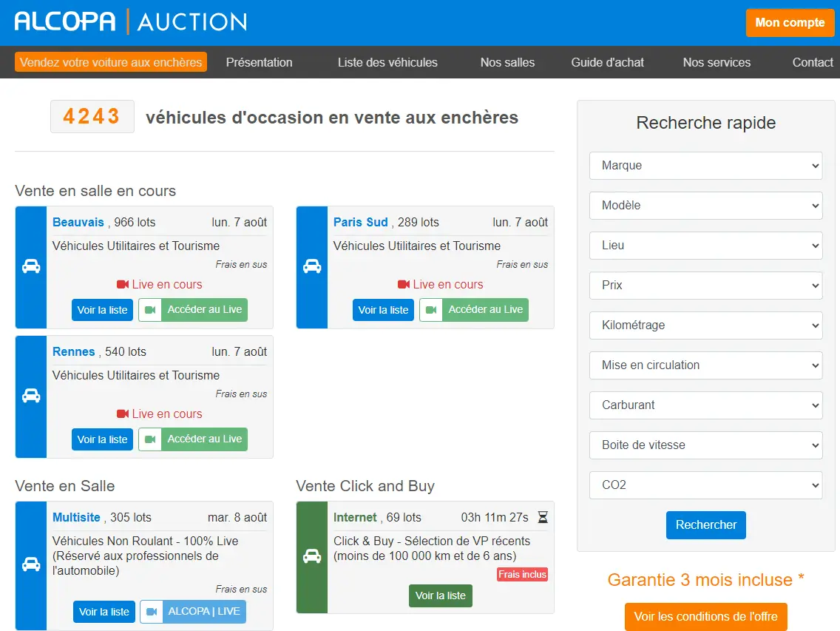Image resolution: width=840 pixels, height=631 pixels.
Task: Open the Paris Sud sale link
Action: (361, 223)
